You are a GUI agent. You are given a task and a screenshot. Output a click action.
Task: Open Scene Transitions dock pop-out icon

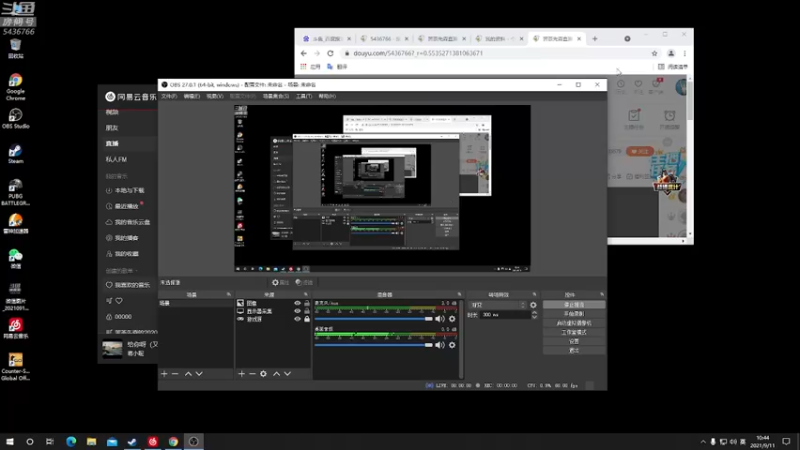click(535, 294)
